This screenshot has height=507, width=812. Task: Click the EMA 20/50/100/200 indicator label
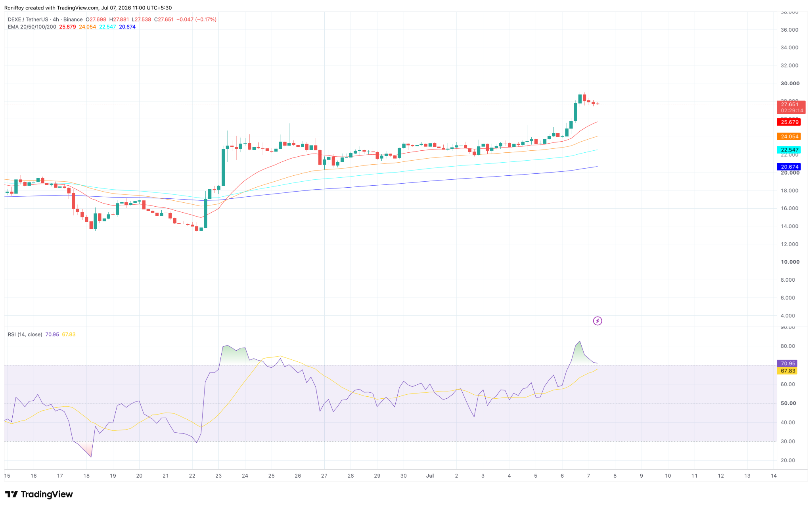click(x=32, y=27)
